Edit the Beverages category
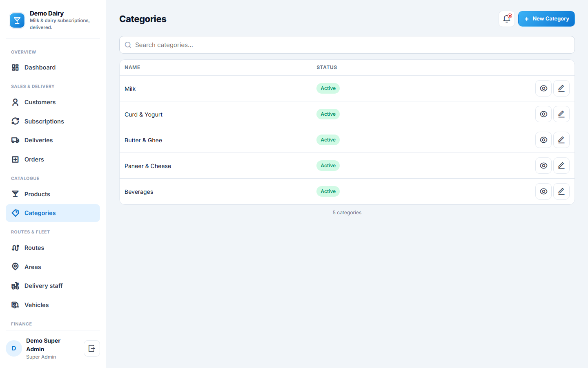Screen dimensions: 588x368 click(561, 191)
